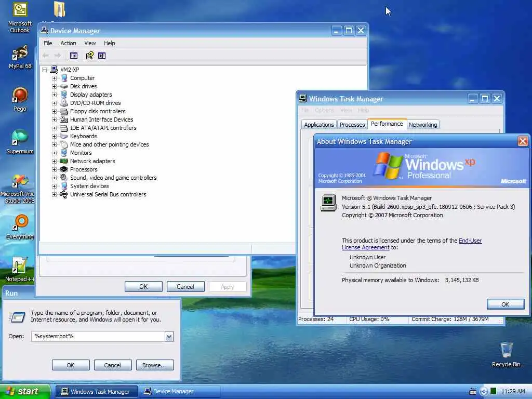Close the About Windows Task Manager dialog

pos(523,141)
